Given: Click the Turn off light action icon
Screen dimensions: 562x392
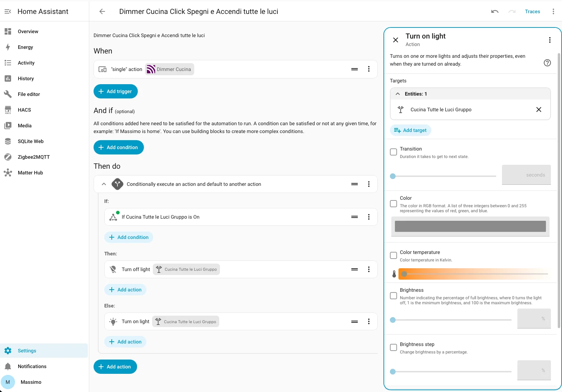Looking at the screenshot, I should point(113,269).
